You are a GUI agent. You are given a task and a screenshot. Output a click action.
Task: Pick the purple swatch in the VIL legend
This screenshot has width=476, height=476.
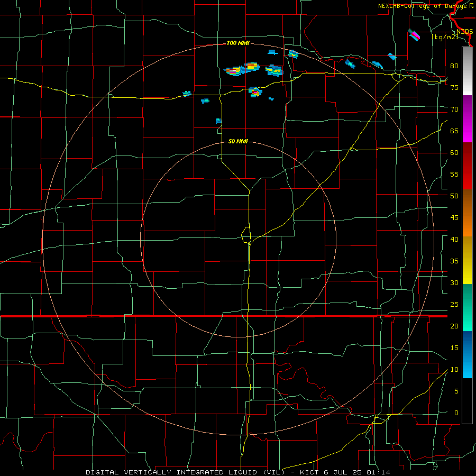pos(467,107)
